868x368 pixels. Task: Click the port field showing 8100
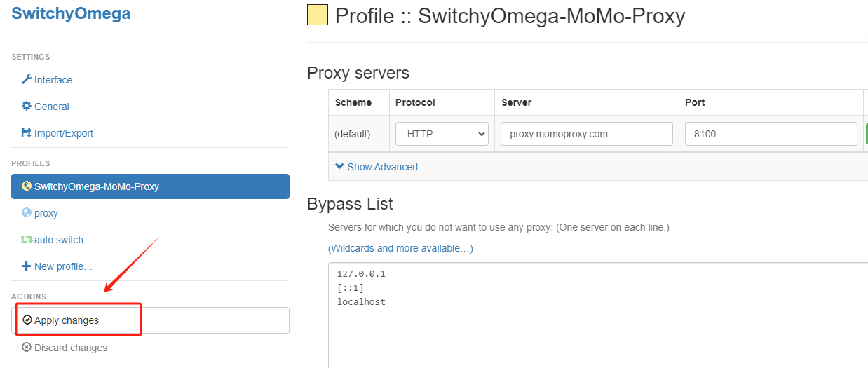pos(771,134)
